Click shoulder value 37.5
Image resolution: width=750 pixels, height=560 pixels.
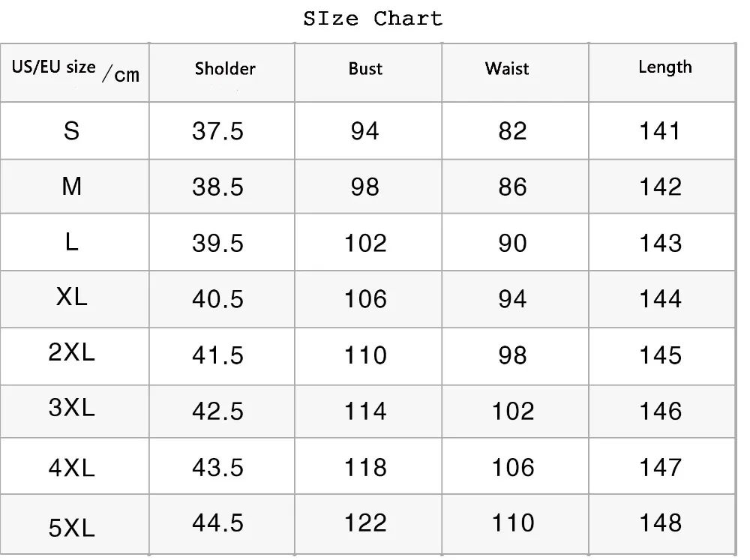coord(218,132)
